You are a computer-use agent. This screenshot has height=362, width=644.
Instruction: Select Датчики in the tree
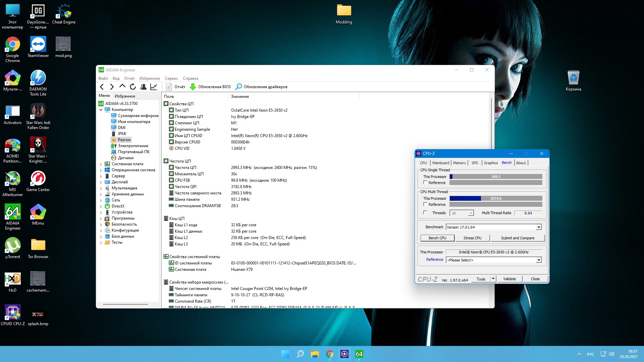[x=125, y=158]
